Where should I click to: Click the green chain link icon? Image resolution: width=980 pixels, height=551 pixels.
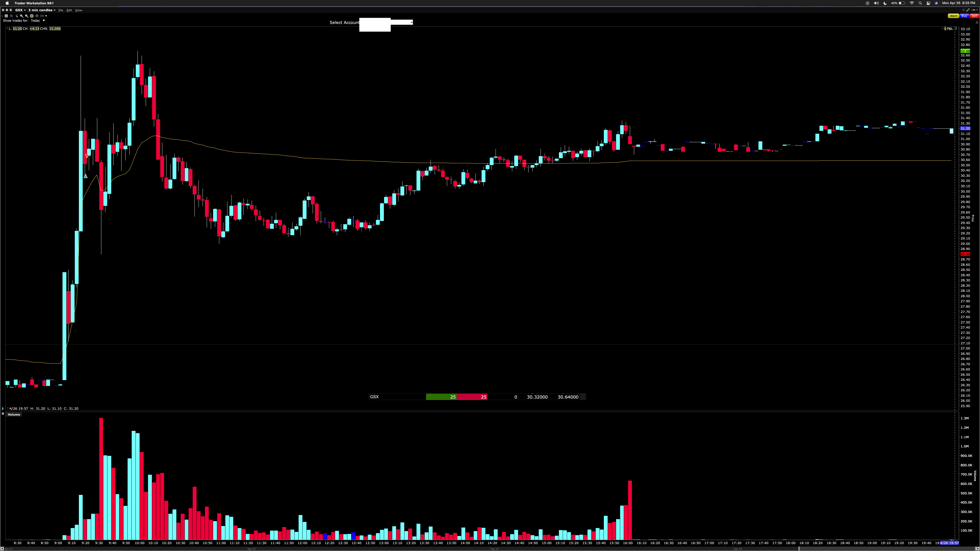[968, 10]
